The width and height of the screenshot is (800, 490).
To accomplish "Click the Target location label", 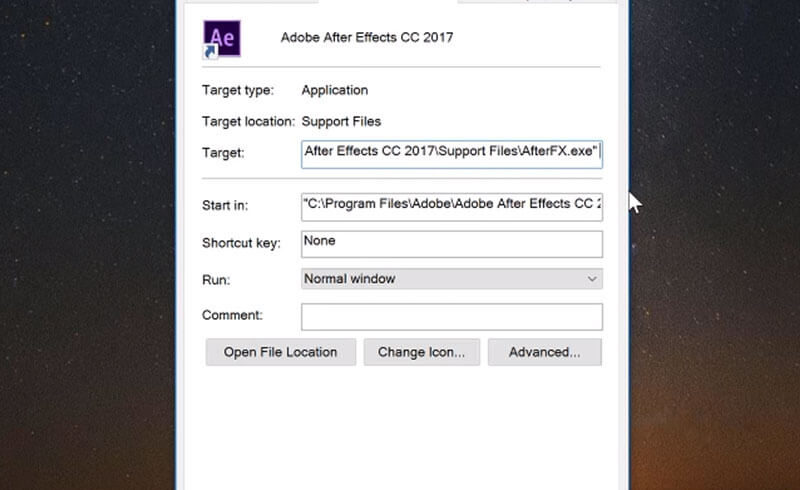I will click(x=248, y=121).
